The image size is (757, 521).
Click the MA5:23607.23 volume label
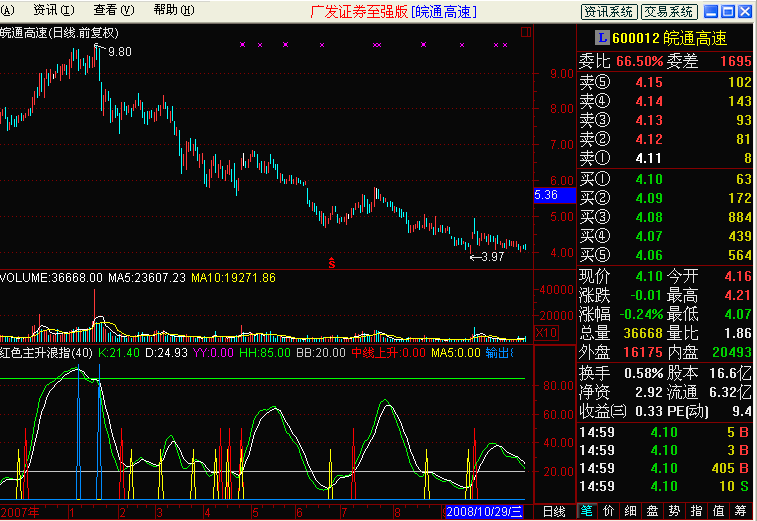147,278
